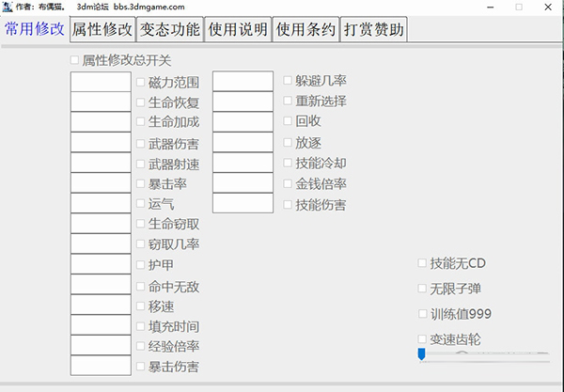Tick the 放逐 checkbox

(288, 143)
